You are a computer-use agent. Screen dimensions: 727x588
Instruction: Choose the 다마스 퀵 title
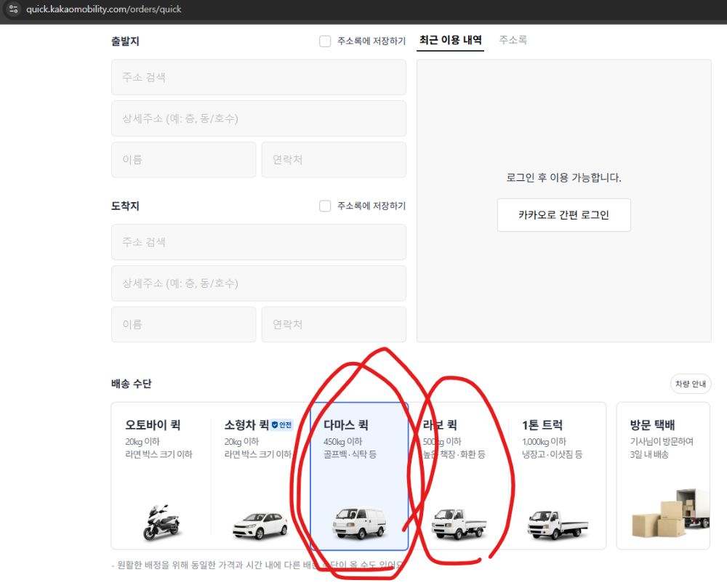click(346, 424)
